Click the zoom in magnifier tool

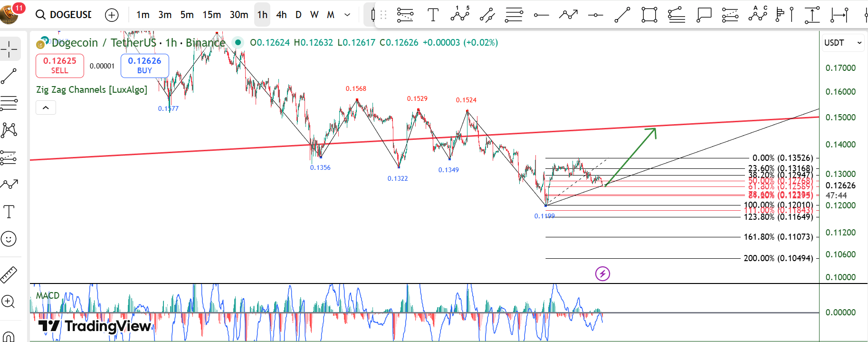9,301
